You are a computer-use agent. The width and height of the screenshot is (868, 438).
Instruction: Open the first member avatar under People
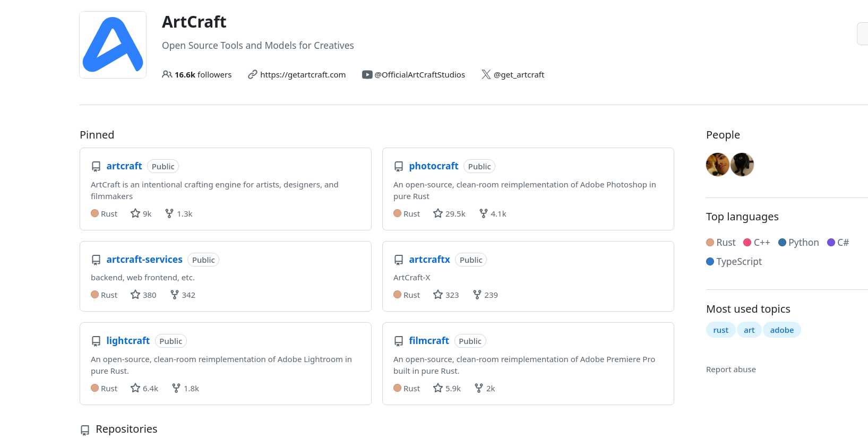pyautogui.click(x=718, y=165)
